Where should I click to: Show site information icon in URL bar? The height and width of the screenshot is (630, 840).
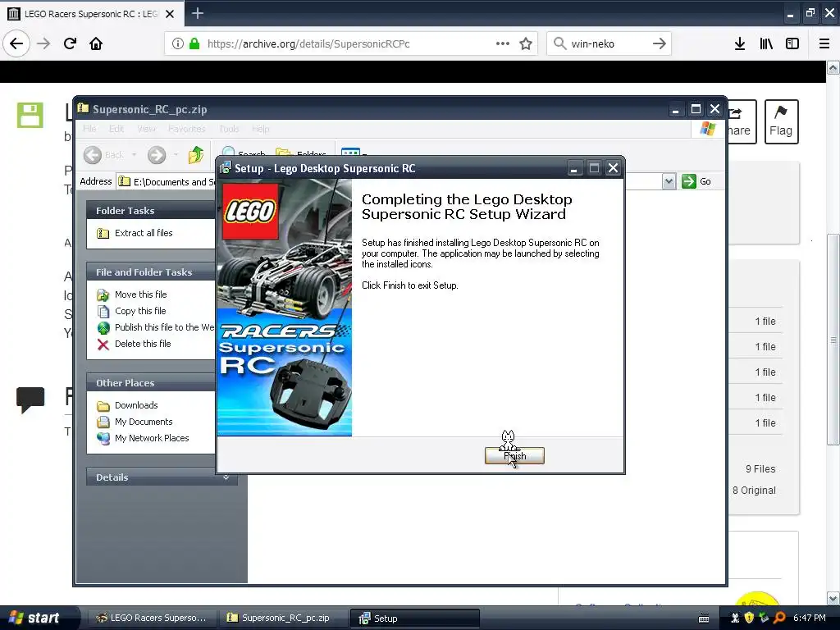coord(177,43)
